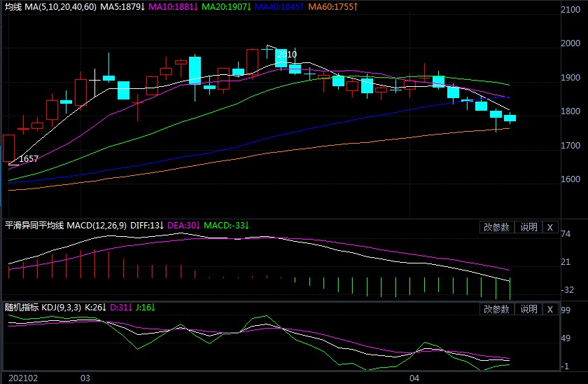588x384 pixels.
Task: Click the orange MA60:1755 legend label
Action: pos(333,7)
